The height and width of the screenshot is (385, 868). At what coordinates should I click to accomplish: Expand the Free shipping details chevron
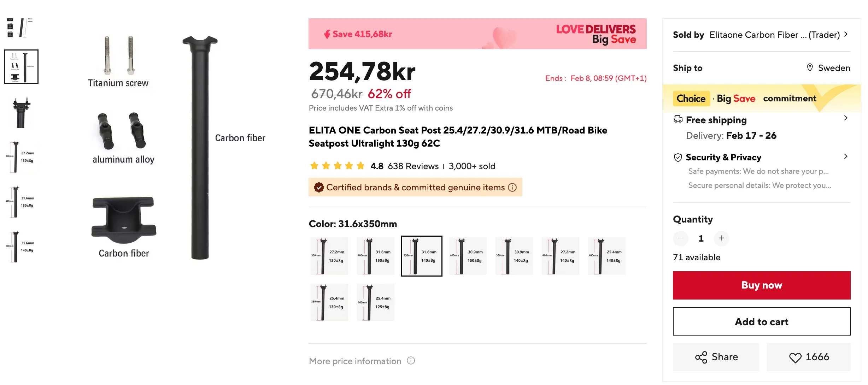[x=846, y=118]
